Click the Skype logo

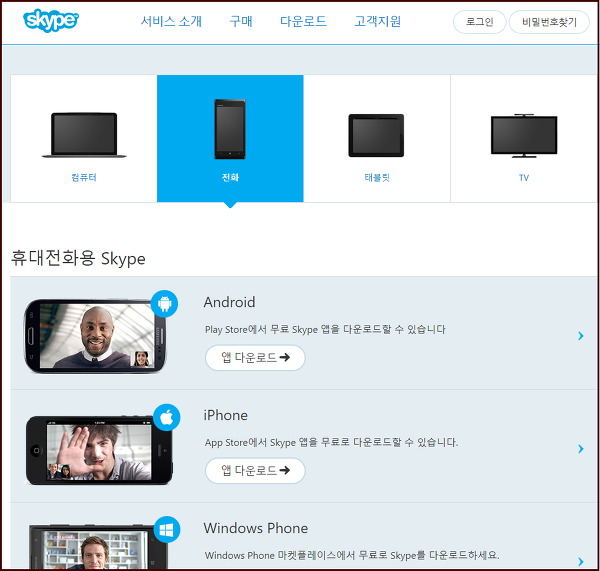coord(51,20)
